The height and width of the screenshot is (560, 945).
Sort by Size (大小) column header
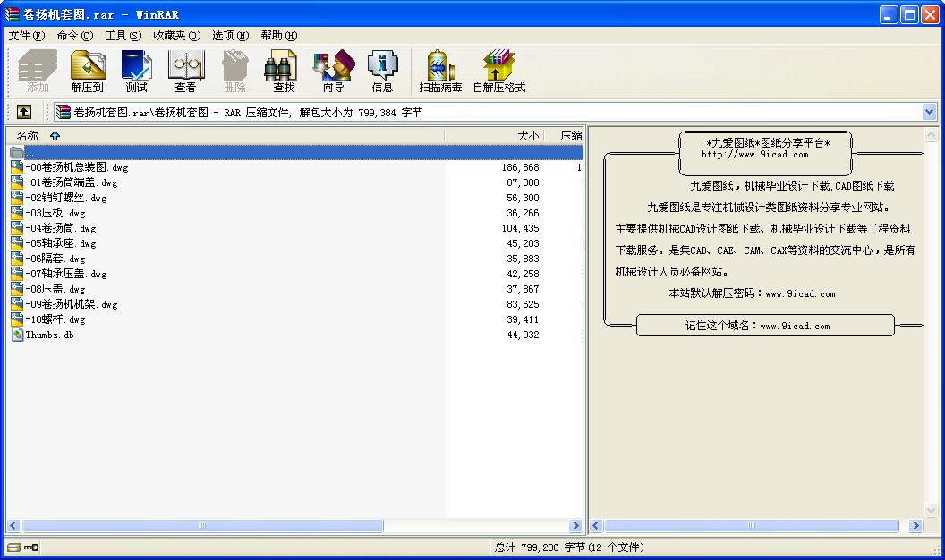494,135
